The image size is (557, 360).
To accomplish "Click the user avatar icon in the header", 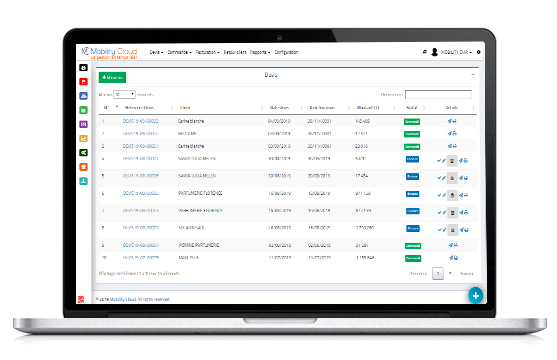I will click(x=434, y=52).
